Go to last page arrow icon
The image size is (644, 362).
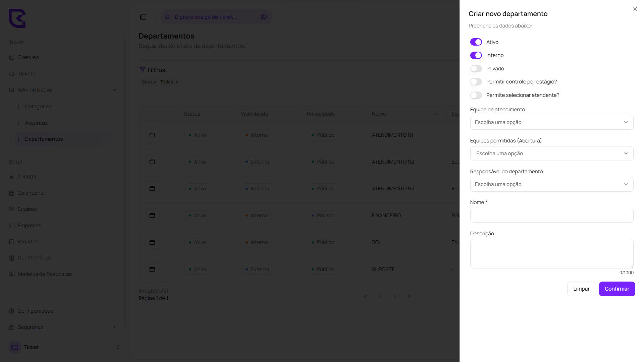(409, 296)
